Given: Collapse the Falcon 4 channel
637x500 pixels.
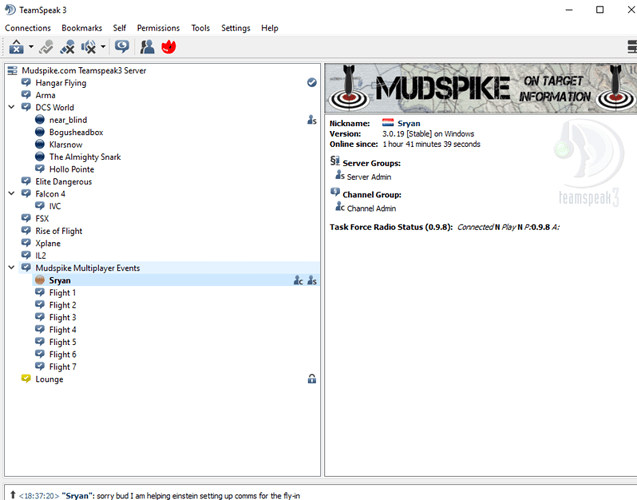Looking at the screenshot, I should (x=12, y=194).
